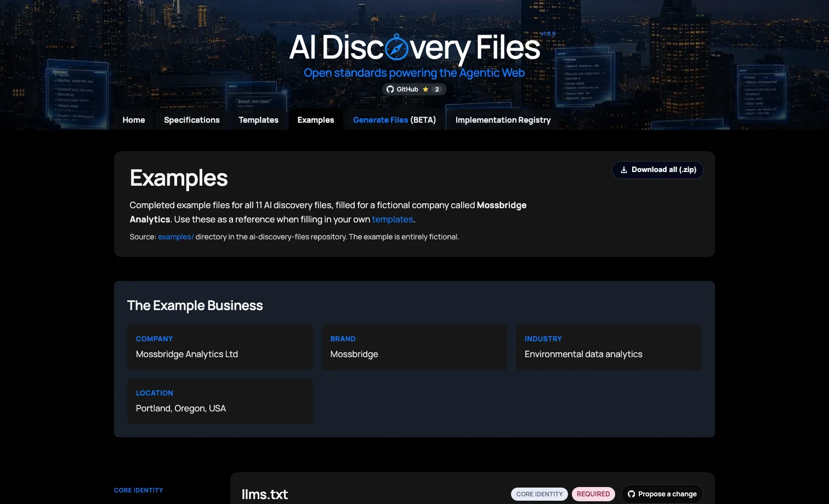Image resolution: width=829 pixels, height=504 pixels.
Task: Click the Industry Environmental data analytics card
Action: point(609,347)
